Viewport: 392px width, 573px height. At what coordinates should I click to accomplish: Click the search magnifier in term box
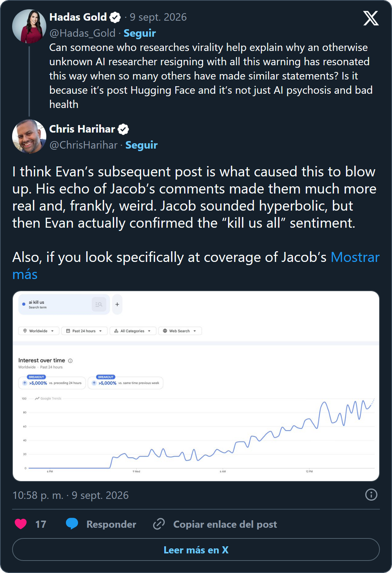pos(99,304)
